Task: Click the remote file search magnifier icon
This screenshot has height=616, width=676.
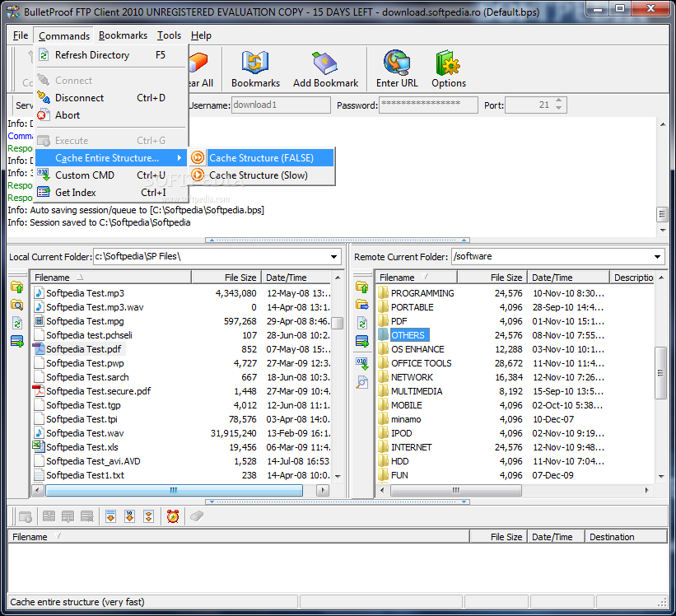Action: [362, 382]
